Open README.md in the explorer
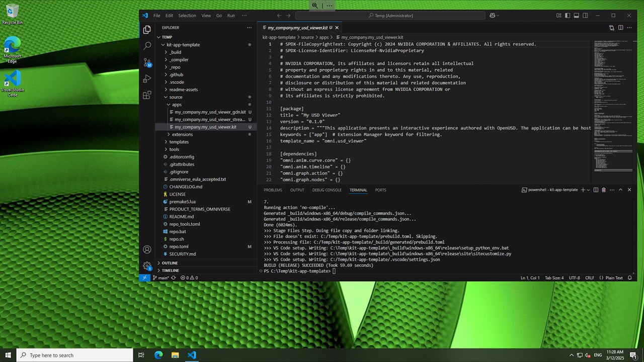Image resolution: width=644 pixels, height=362 pixels. pos(181,217)
